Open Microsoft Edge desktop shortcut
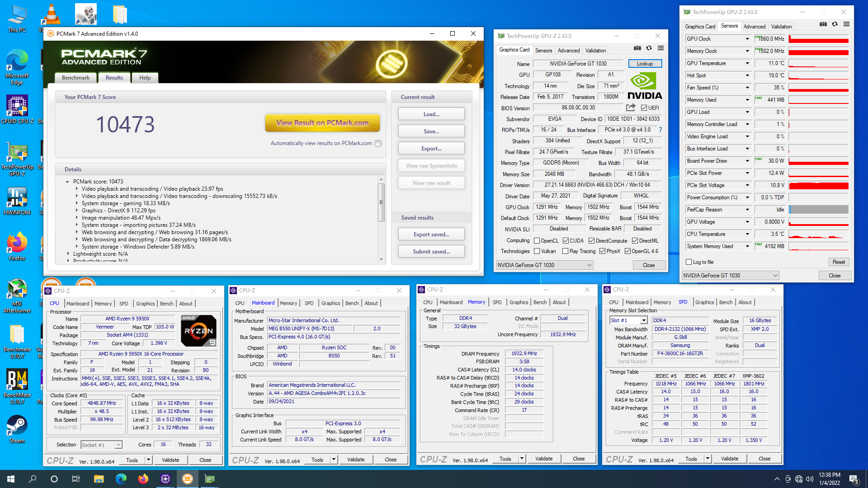Viewport: 868px width, 488px height. pyautogui.click(x=17, y=67)
